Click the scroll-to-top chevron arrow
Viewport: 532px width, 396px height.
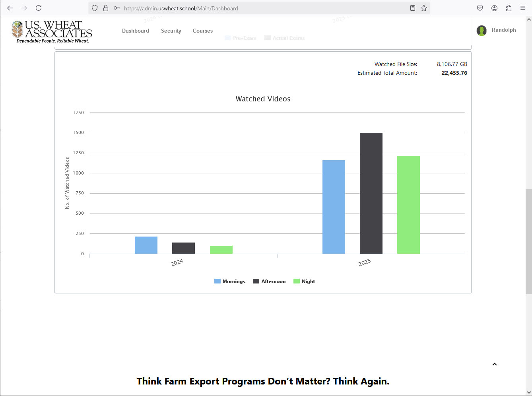(495, 364)
